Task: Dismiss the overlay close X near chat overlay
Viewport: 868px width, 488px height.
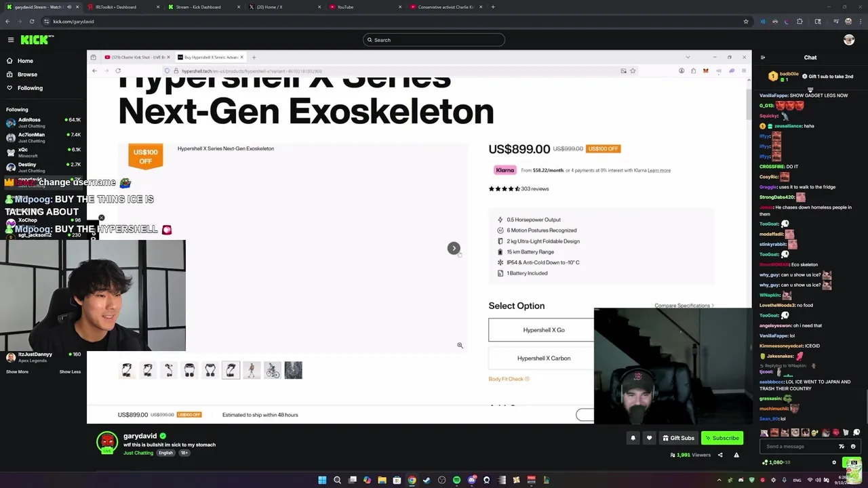Action: [102, 218]
